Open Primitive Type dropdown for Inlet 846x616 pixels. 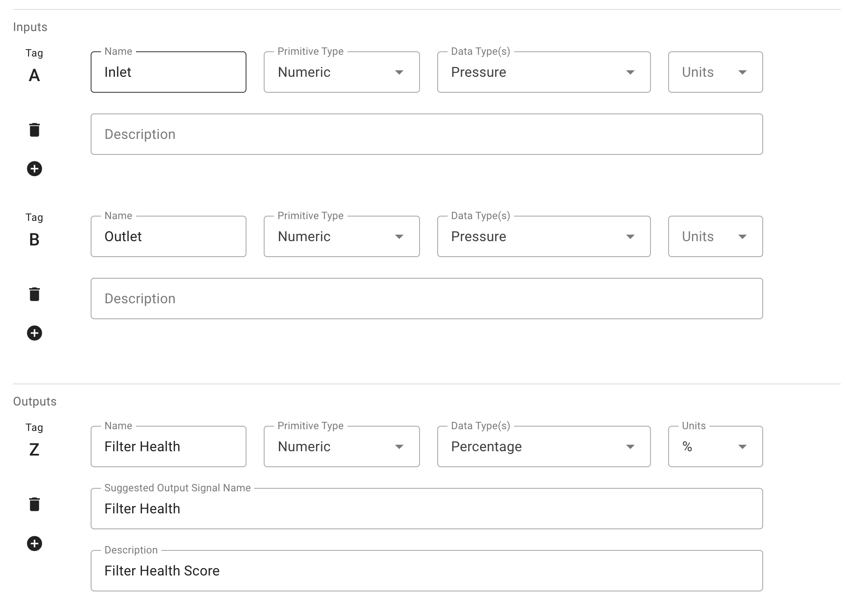click(341, 72)
